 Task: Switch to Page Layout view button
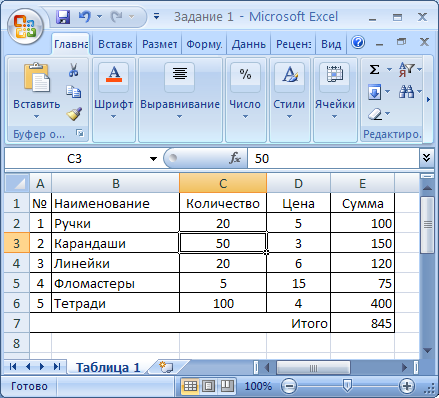pyautogui.click(x=209, y=386)
